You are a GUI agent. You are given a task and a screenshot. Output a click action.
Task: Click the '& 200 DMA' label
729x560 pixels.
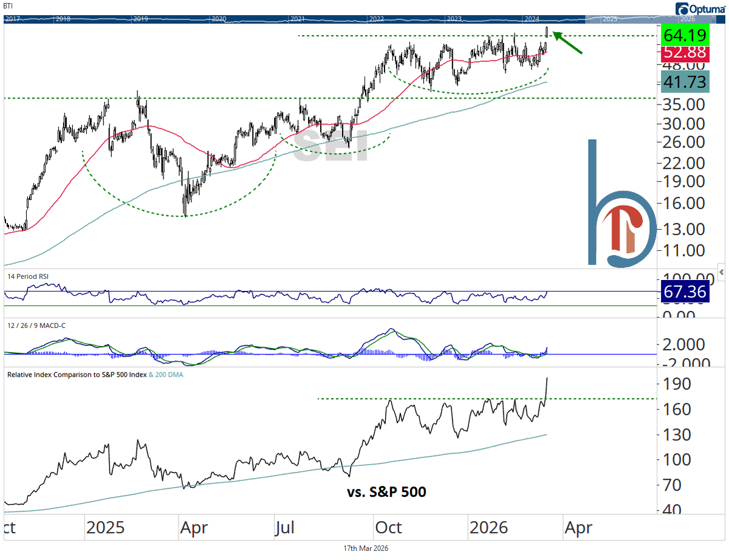pyautogui.click(x=166, y=375)
